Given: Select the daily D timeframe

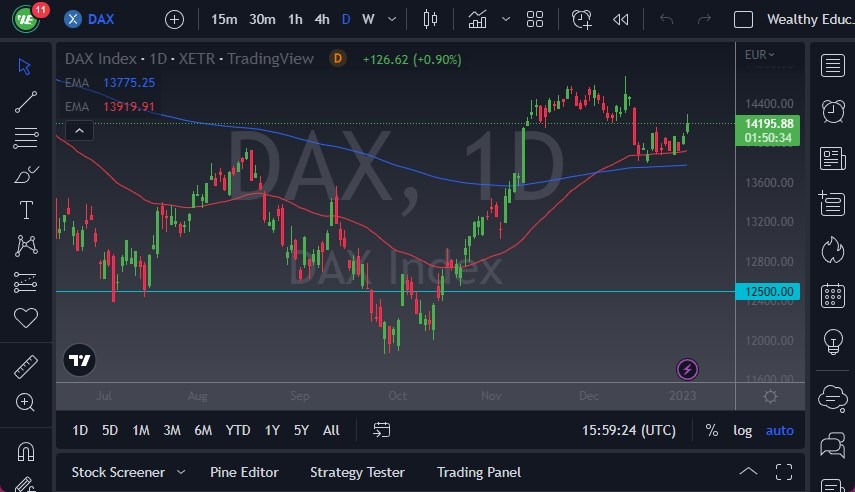Looking at the screenshot, I should tap(346, 20).
